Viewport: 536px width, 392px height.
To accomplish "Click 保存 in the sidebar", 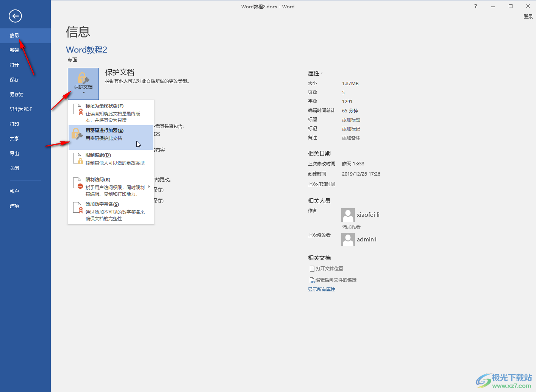I will click(25, 80).
